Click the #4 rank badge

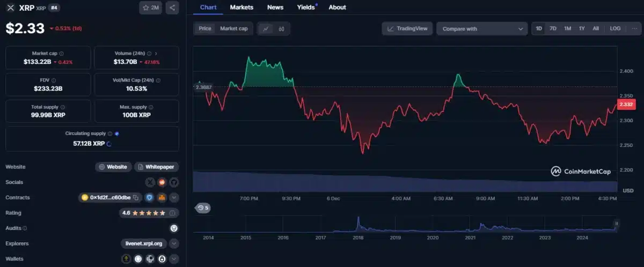pos(55,8)
